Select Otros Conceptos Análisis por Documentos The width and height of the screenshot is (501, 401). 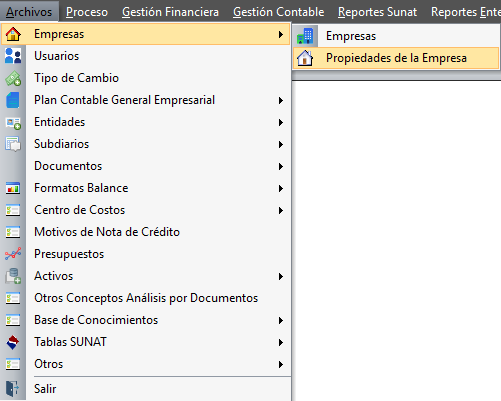(x=146, y=298)
